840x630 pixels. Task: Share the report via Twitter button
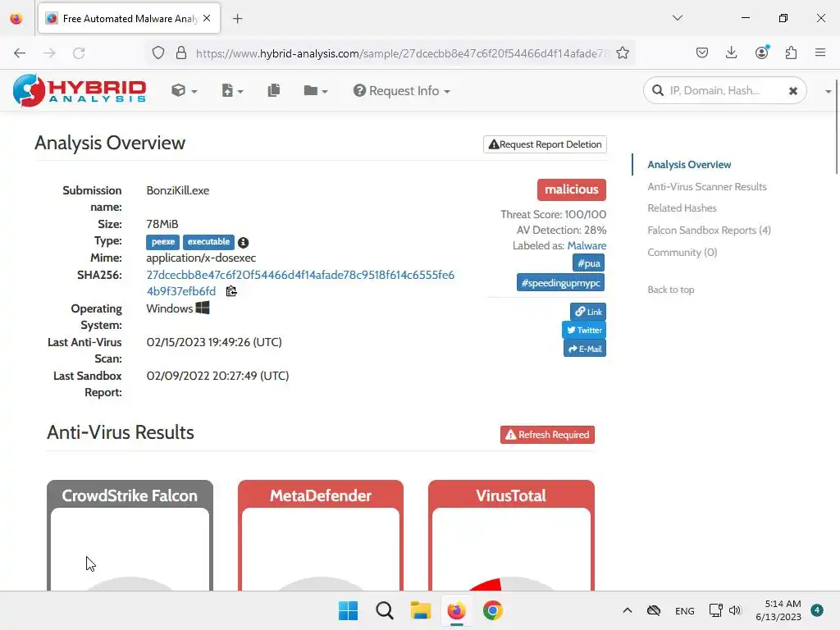coord(584,330)
